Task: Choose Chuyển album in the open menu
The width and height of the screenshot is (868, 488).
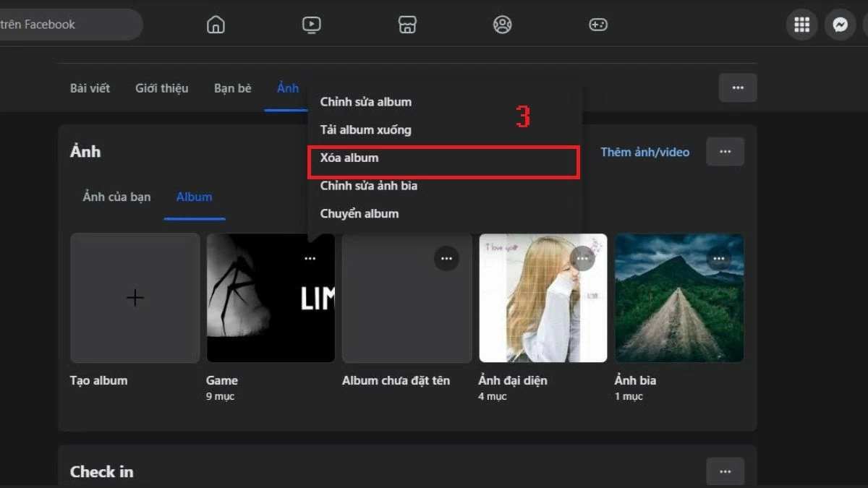Action: pos(359,213)
